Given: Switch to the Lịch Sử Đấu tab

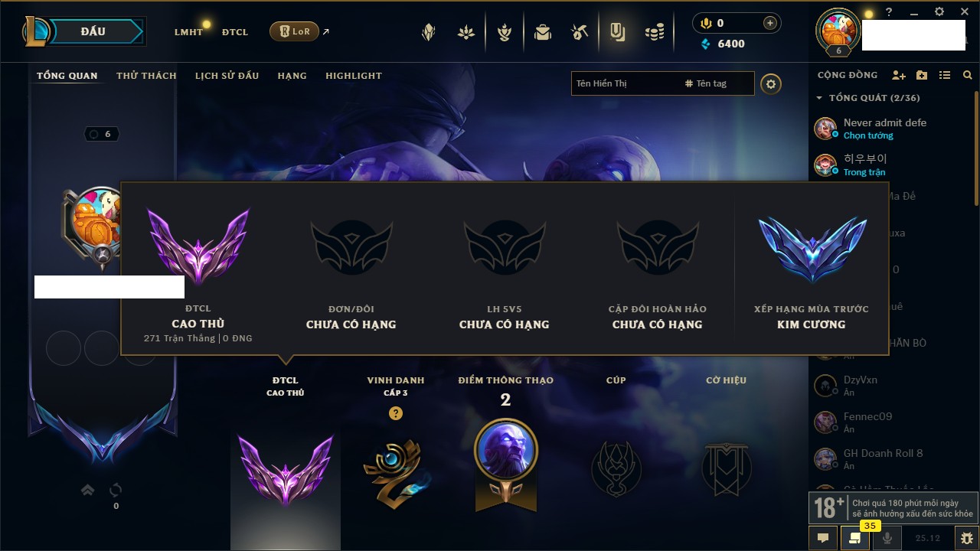Looking at the screenshot, I should (x=227, y=76).
